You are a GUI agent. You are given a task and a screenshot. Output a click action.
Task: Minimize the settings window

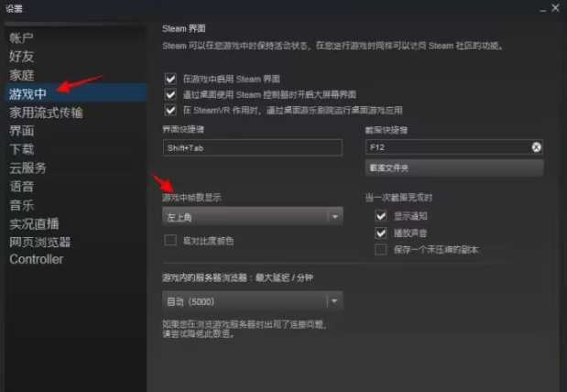click(542, 8)
